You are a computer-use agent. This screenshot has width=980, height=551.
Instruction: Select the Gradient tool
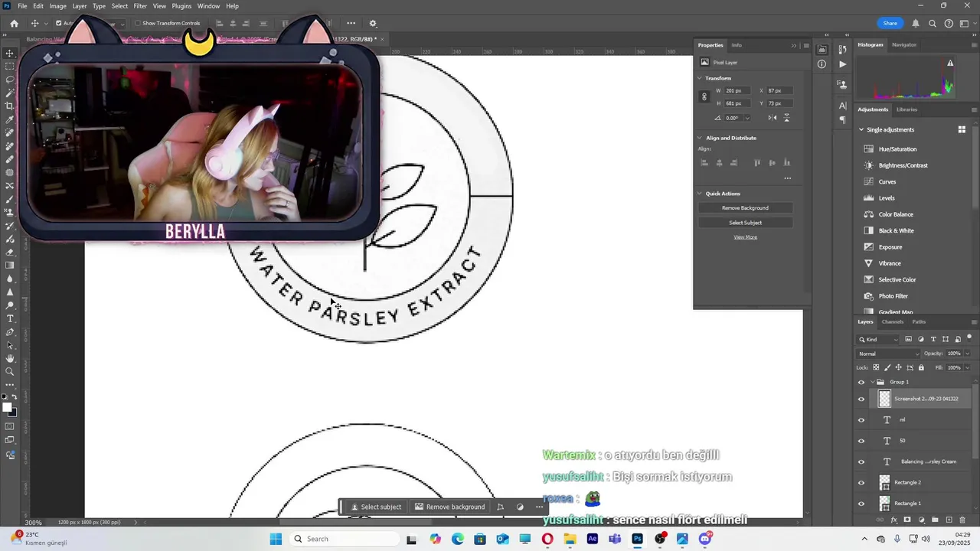coord(10,266)
